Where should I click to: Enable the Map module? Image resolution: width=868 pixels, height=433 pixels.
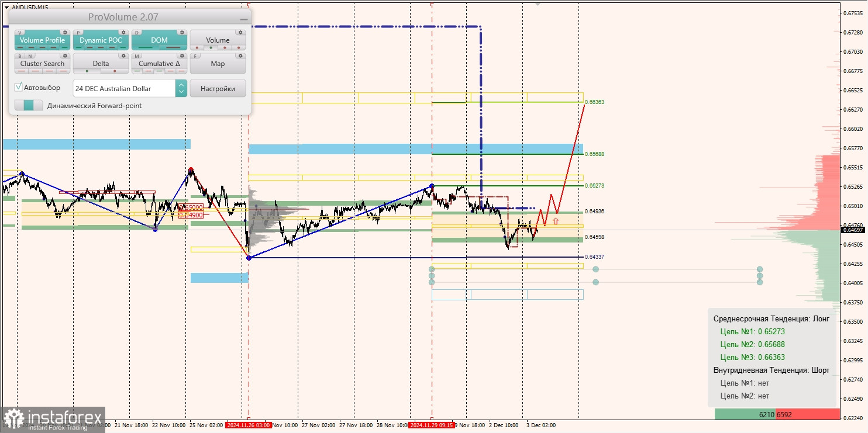[218, 63]
